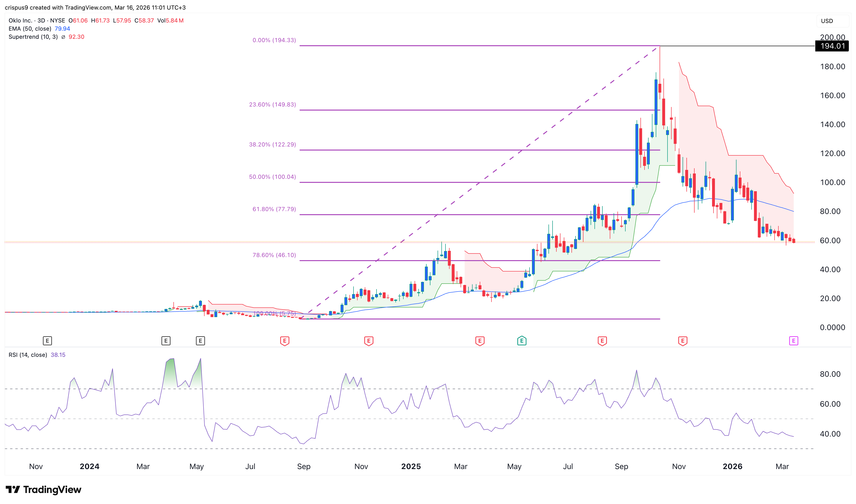Screen dimensions: 856x504
Task: Select the 61.80% (77.79) Fibonacci level label
Action: 274,209
